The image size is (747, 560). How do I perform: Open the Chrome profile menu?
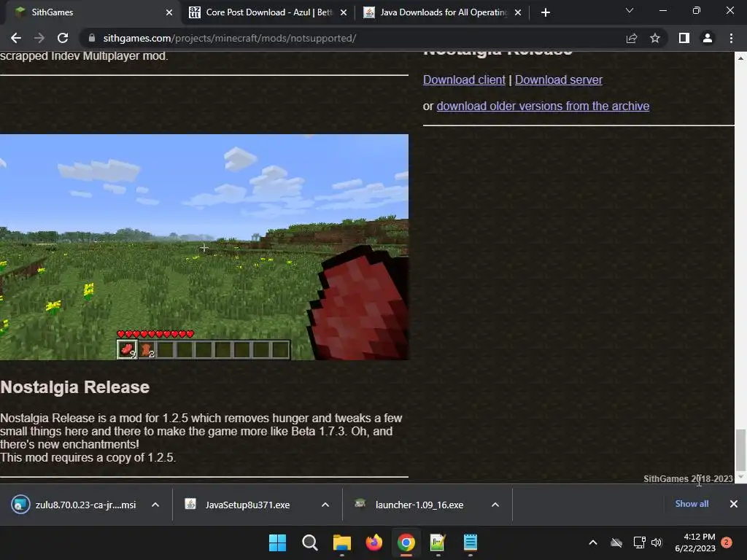pos(708,38)
